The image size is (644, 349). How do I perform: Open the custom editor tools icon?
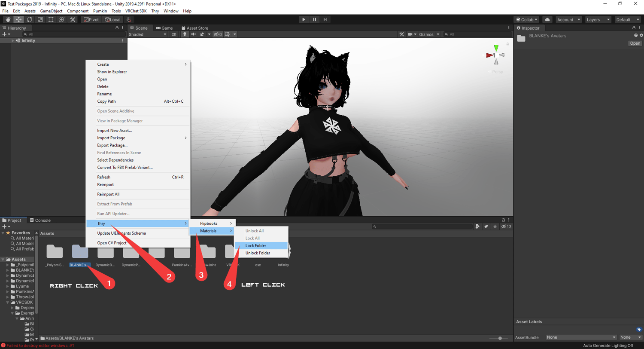[73, 19]
